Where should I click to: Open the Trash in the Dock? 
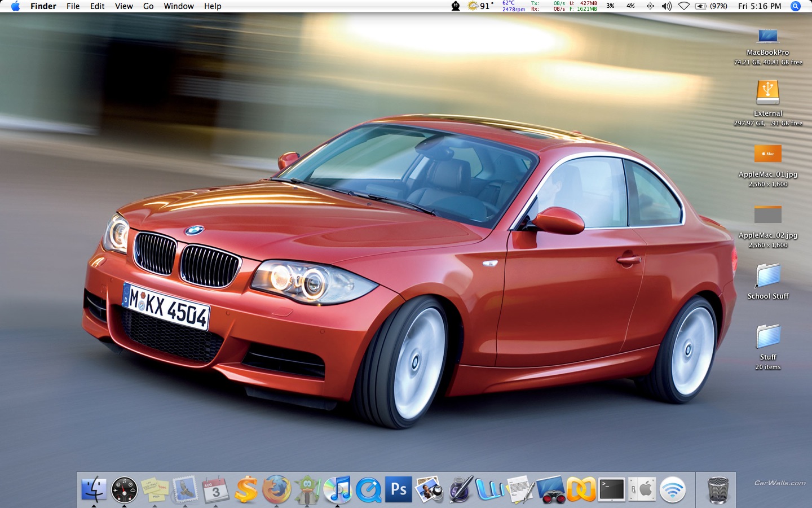[718, 489]
